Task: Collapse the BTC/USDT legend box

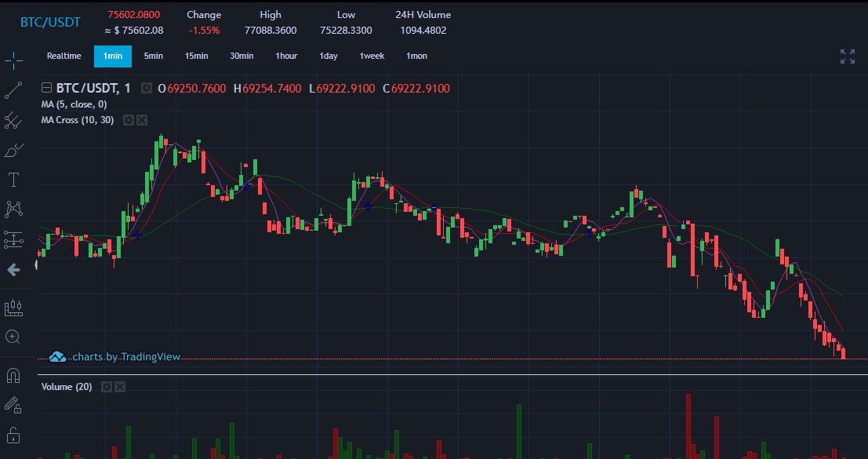Action: tap(46, 87)
